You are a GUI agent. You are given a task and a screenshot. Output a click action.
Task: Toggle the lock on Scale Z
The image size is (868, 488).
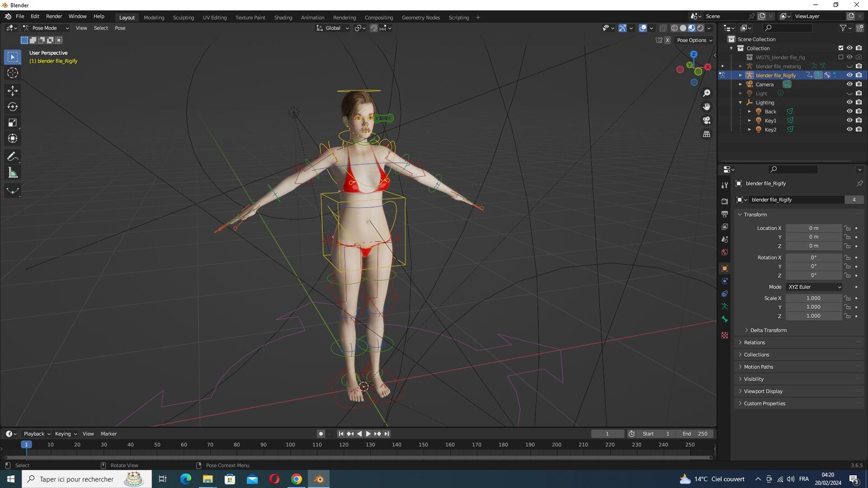pyautogui.click(x=847, y=316)
